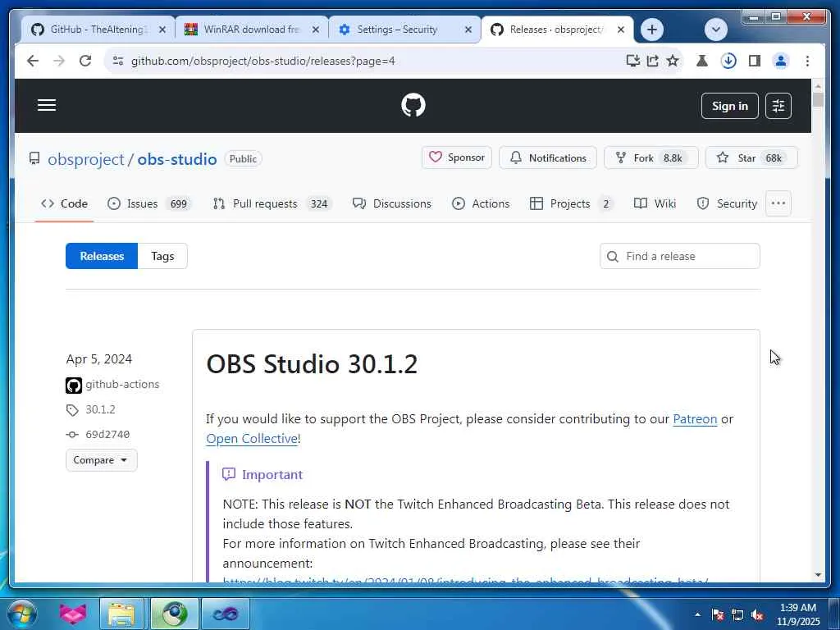
Task: Open the GitHub hamburger navigation menu
Action: click(47, 105)
